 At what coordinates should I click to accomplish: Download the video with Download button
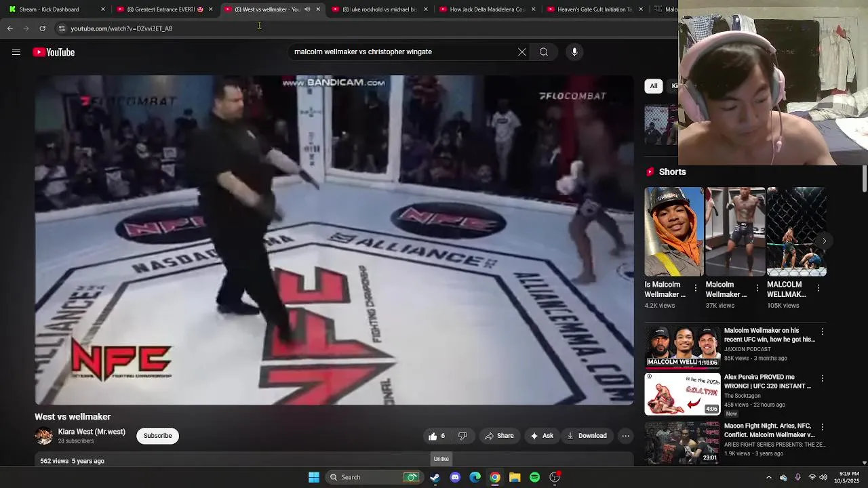(x=587, y=436)
